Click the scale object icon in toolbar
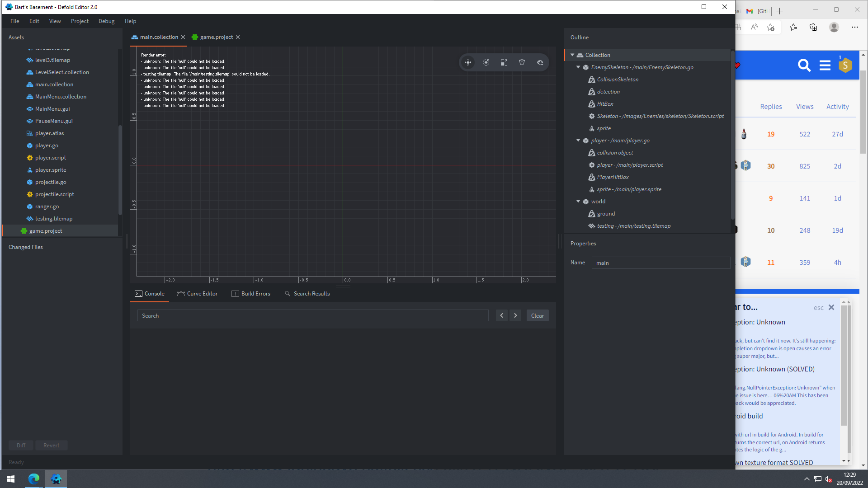This screenshot has width=868, height=488. click(x=504, y=62)
